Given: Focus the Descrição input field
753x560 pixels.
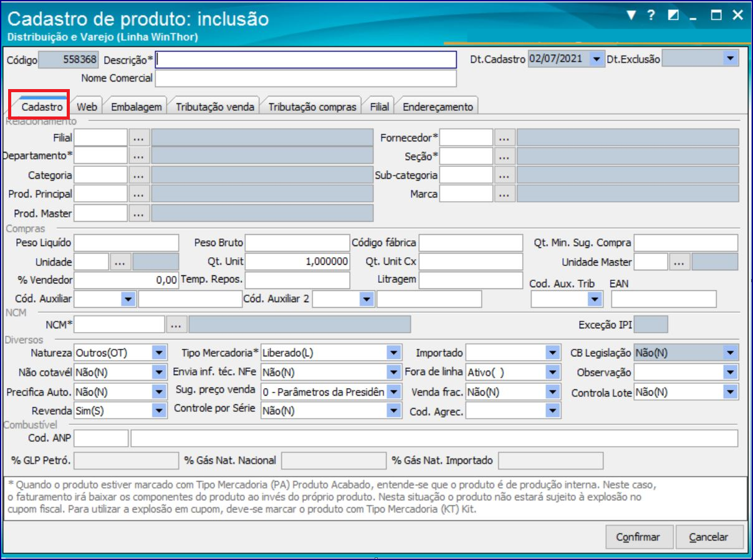Looking at the screenshot, I should (306, 60).
